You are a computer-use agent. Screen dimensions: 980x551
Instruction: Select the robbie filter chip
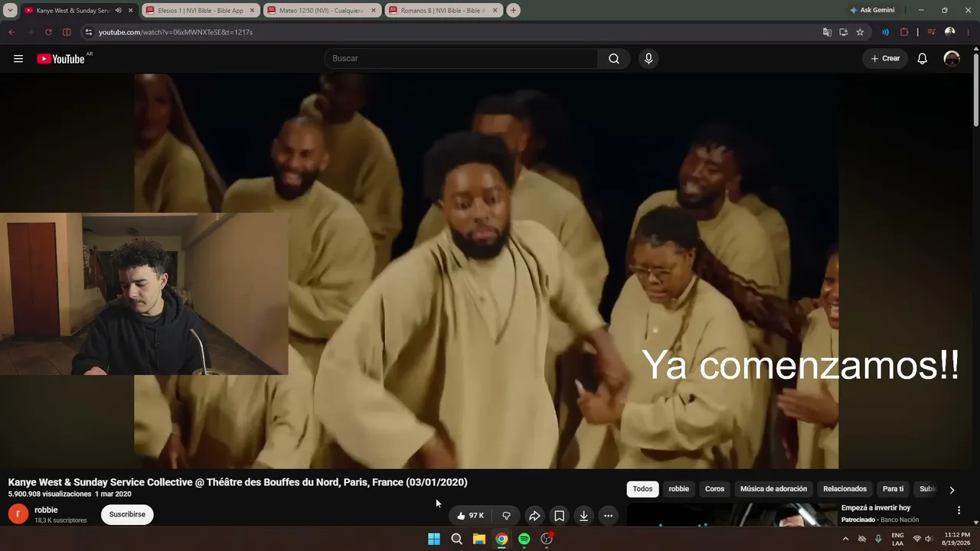click(x=678, y=489)
